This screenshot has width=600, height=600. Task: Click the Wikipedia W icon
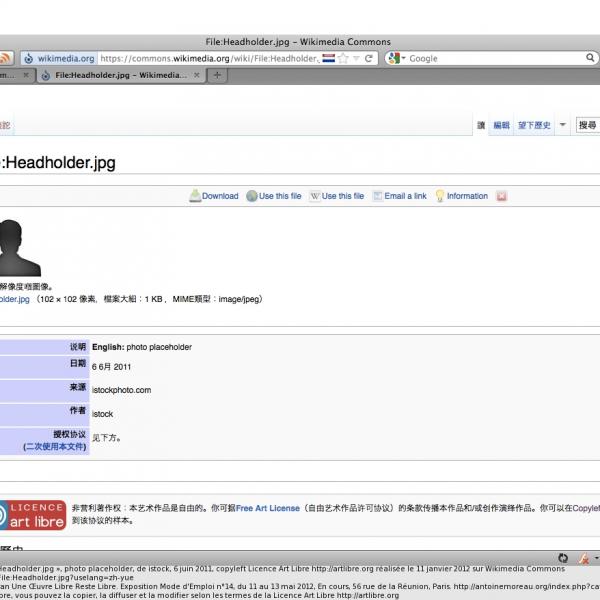coord(315,196)
